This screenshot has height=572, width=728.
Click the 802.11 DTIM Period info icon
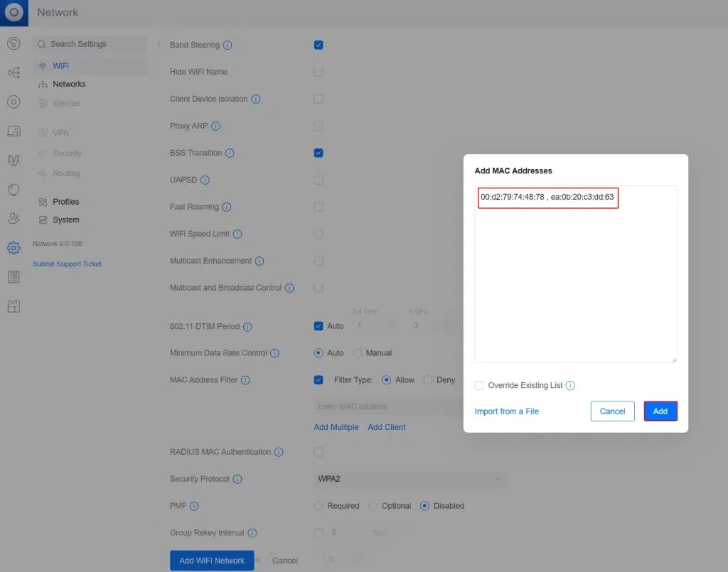click(x=248, y=327)
